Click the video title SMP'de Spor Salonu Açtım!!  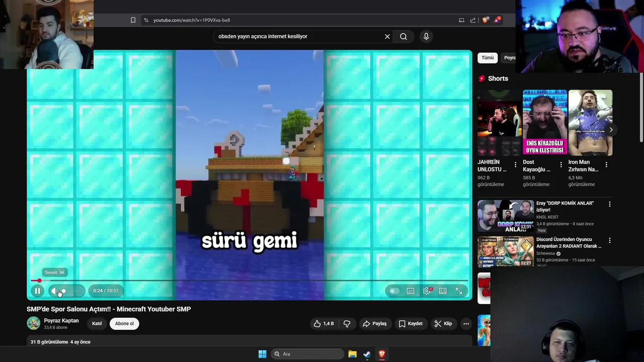click(109, 309)
